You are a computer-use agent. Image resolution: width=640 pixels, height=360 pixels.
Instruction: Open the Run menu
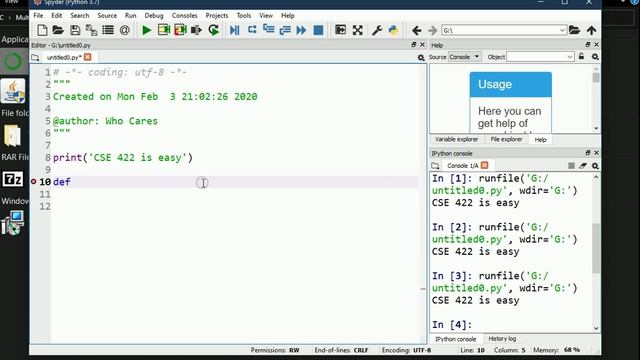tap(131, 16)
